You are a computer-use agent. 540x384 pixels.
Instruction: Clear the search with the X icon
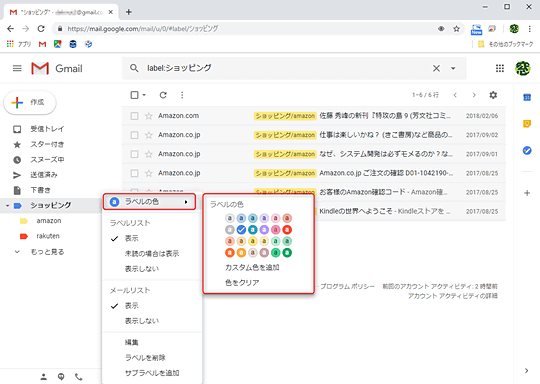pos(436,68)
